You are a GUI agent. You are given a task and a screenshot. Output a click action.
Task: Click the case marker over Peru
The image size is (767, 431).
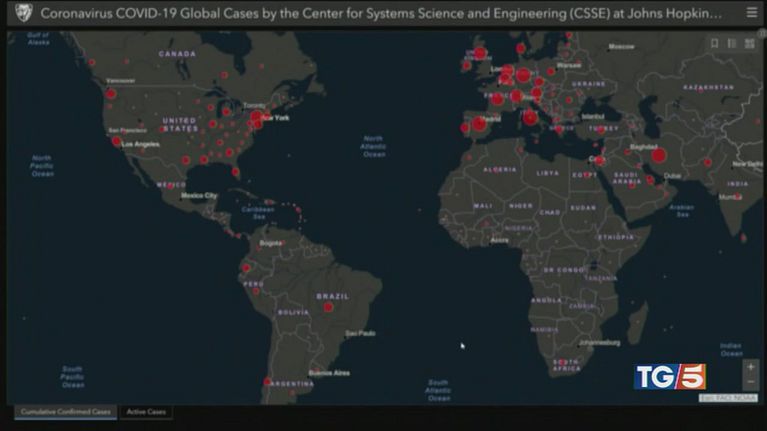point(246,268)
